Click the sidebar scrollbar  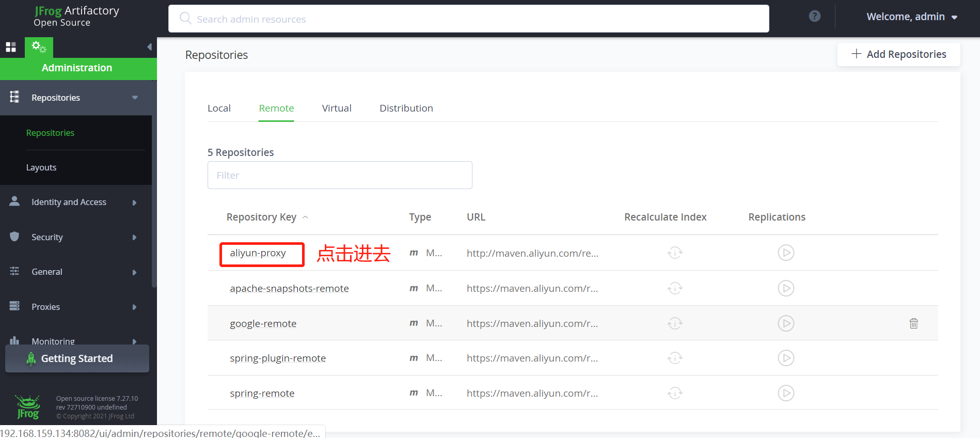154,183
